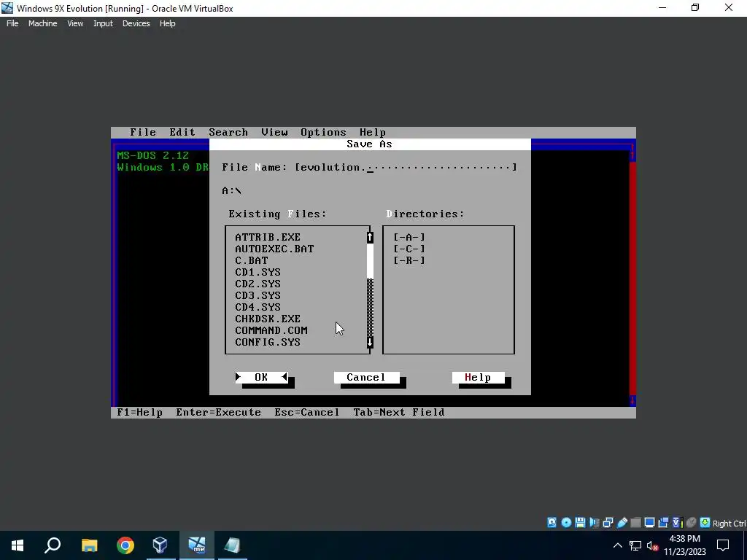Open the Windows Start menu
This screenshot has width=747, height=560.
point(18,545)
